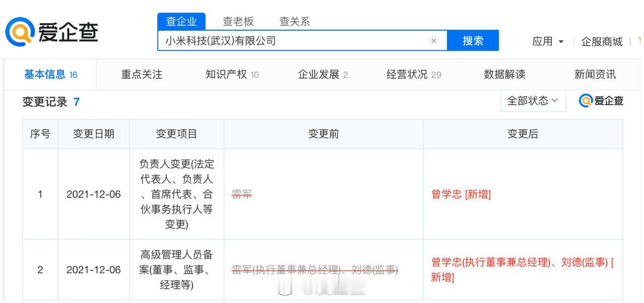Select the 经营状况 tab

click(414, 74)
